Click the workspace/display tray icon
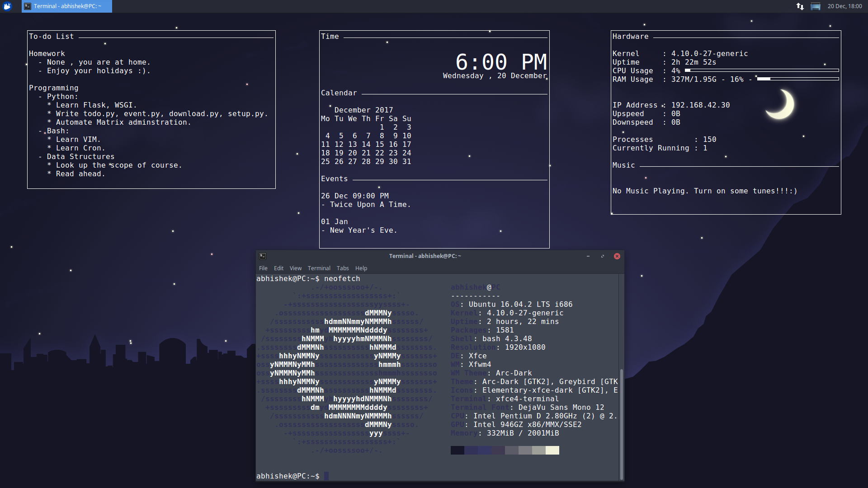 (816, 6)
